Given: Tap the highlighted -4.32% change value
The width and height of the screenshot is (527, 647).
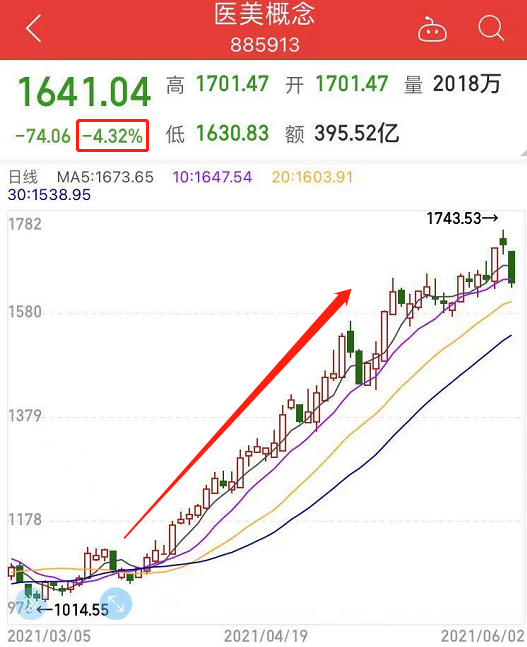Looking at the screenshot, I should point(112,135).
